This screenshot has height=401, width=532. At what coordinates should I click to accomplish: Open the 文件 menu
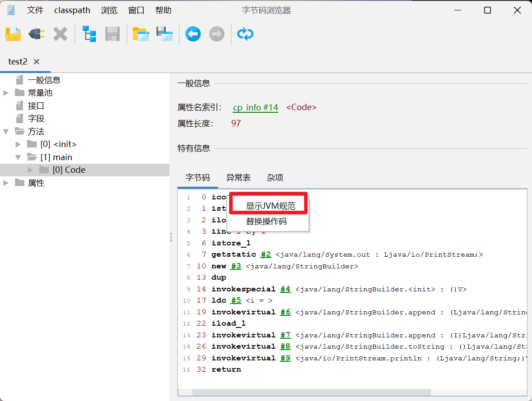[35, 10]
